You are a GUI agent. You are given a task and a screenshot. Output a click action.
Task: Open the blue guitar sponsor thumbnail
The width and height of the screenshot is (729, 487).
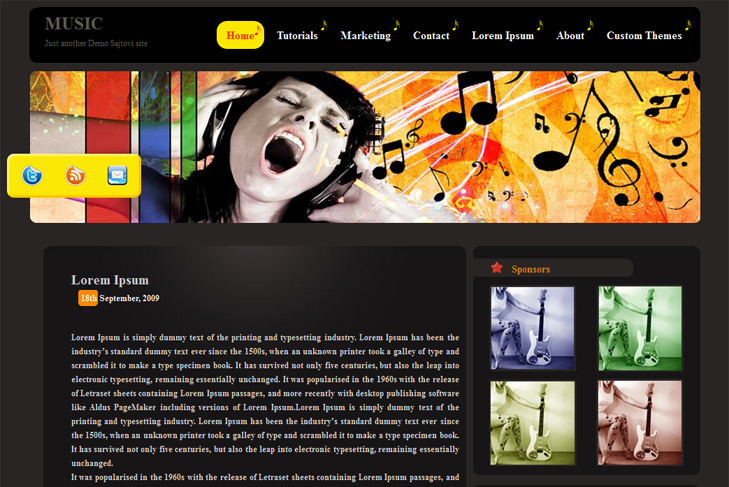click(x=532, y=328)
